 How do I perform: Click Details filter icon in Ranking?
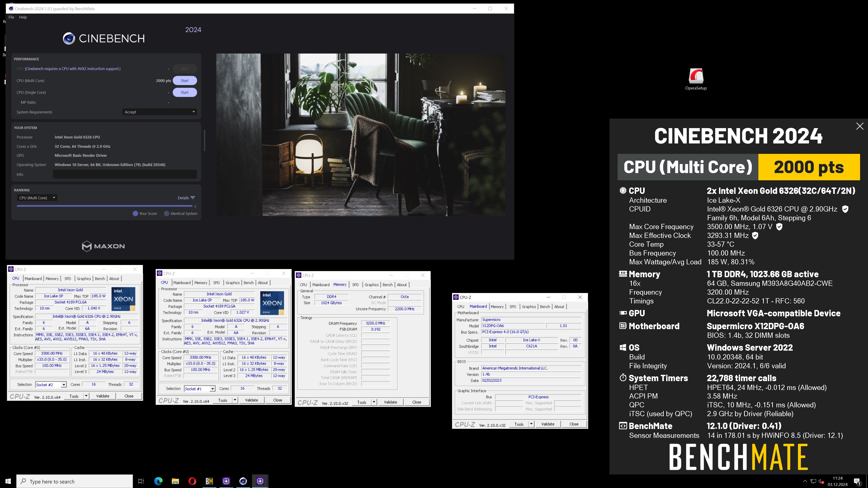(x=193, y=198)
